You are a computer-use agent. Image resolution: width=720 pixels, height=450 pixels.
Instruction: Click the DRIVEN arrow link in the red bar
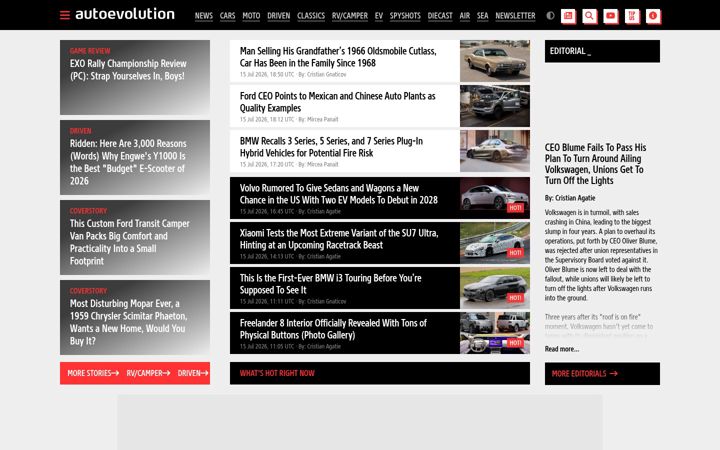(x=193, y=373)
